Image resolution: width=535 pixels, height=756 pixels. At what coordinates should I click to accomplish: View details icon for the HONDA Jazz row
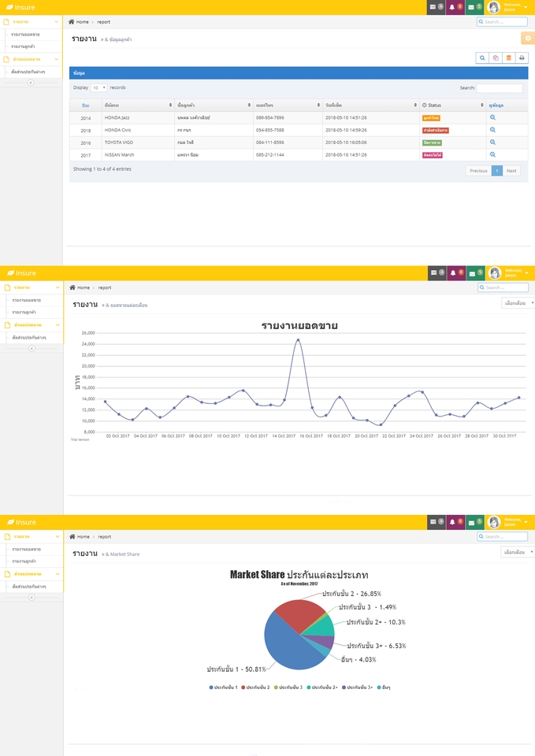click(492, 117)
